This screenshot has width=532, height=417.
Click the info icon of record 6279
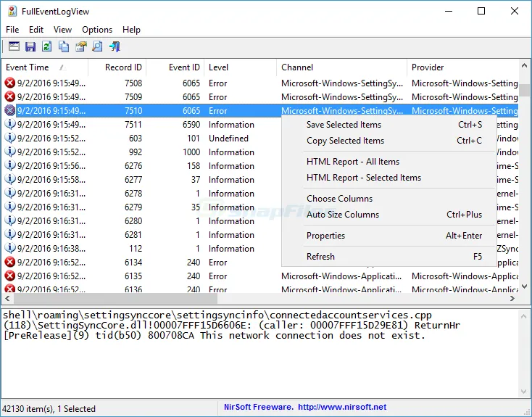[x=10, y=207]
